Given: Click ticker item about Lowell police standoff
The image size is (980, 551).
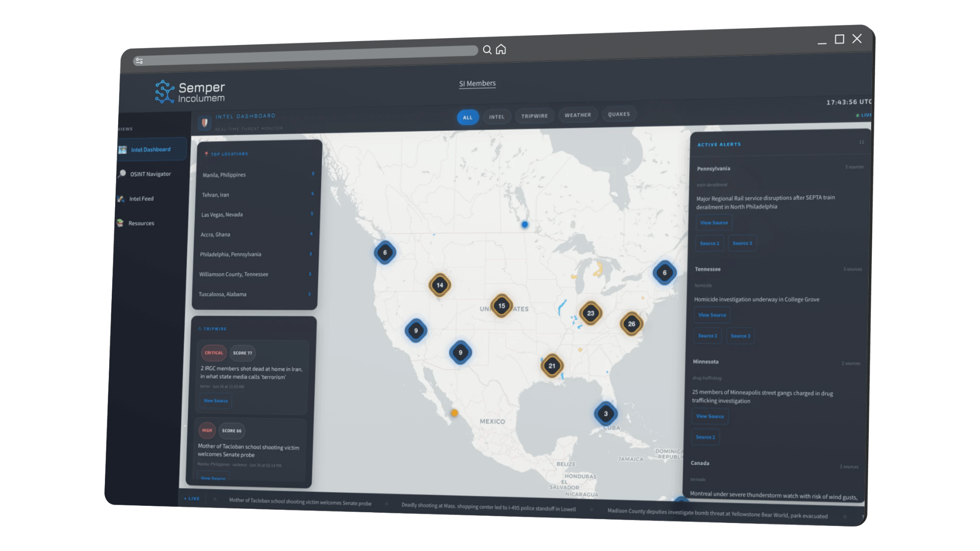Looking at the screenshot, I should coord(489,507).
